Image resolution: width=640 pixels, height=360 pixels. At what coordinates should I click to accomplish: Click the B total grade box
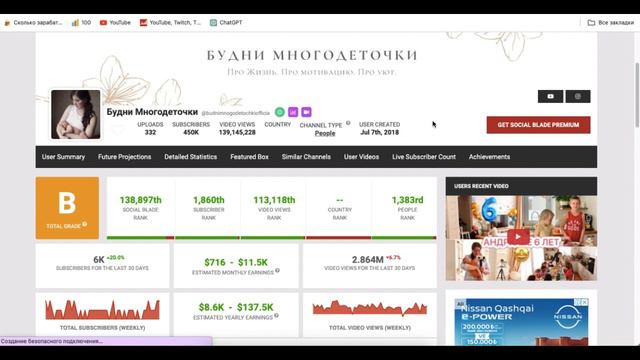(67, 208)
